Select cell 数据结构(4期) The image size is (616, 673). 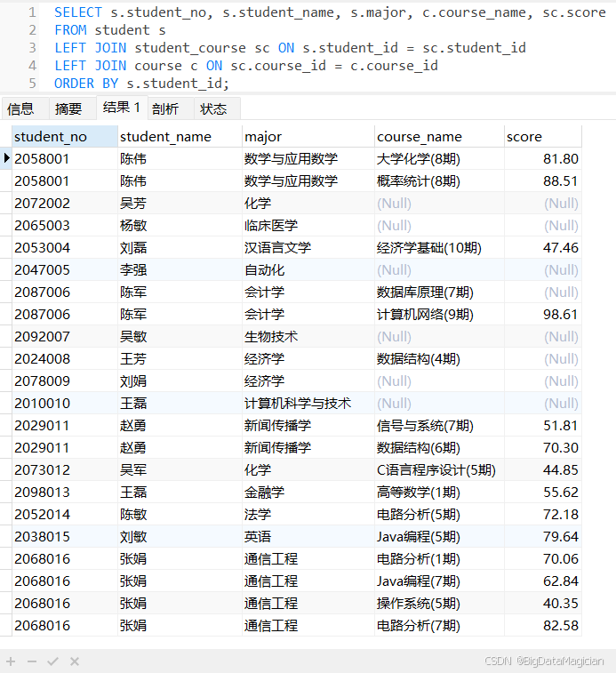[439, 359]
